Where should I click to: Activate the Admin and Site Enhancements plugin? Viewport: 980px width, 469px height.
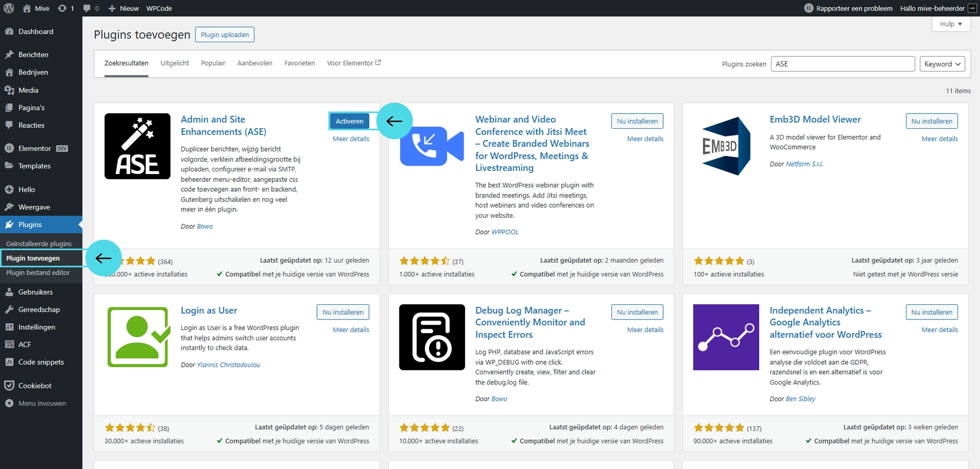pyautogui.click(x=349, y=121)
